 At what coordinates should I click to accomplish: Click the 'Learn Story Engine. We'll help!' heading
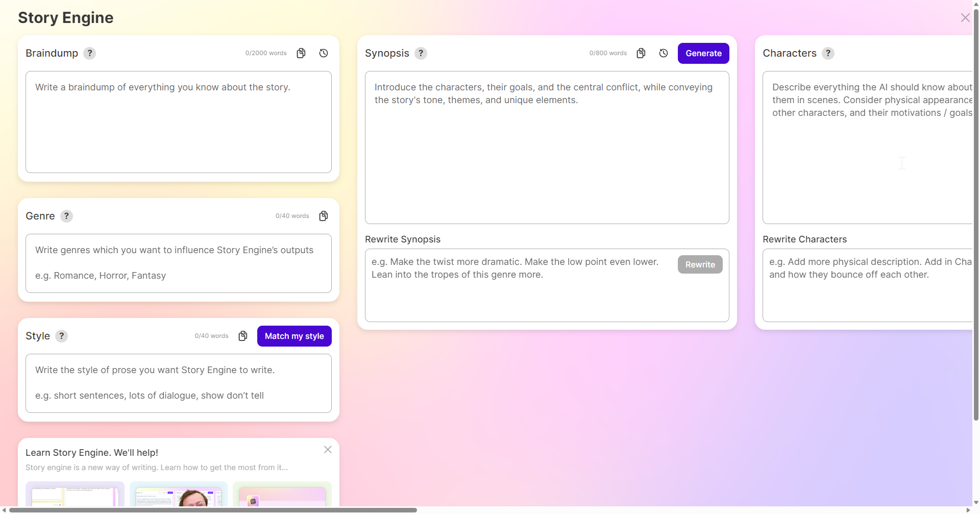pyautogui.click(x=92, y=453)
